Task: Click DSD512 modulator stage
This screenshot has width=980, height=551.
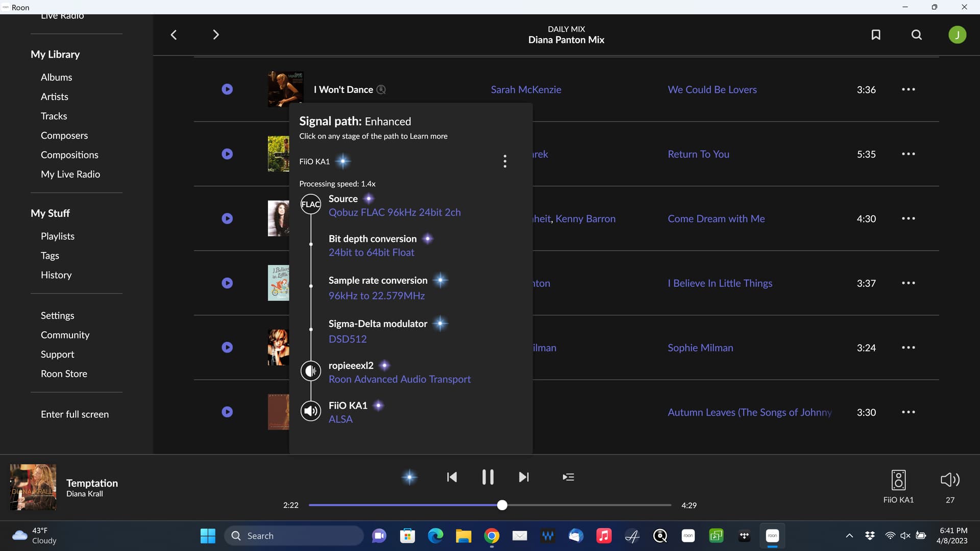Action: pos(348,339)
